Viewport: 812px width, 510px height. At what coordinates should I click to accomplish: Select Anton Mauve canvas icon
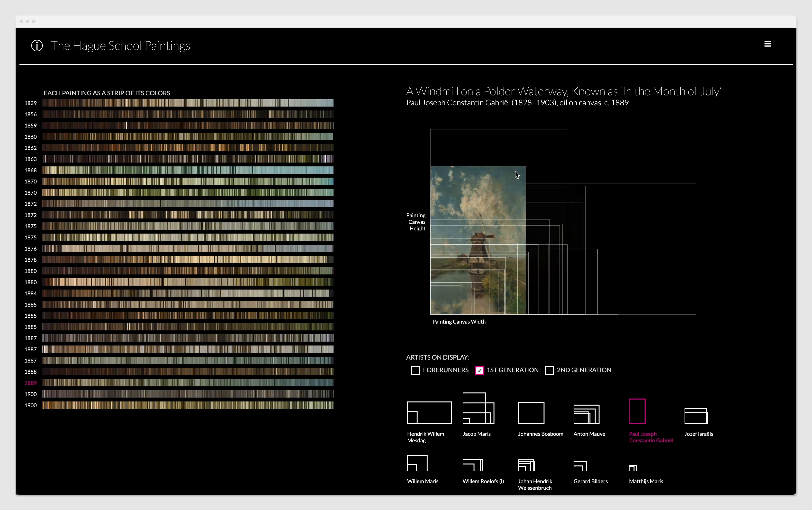586,414
